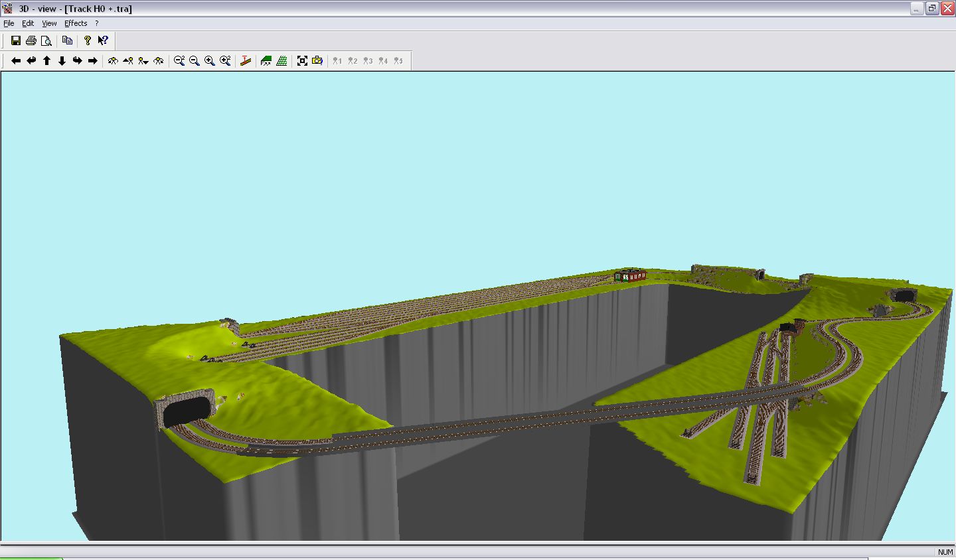Toggle the green terrain surface icon
This screenshot has height=560, width=956.
(x=266, y=61)
